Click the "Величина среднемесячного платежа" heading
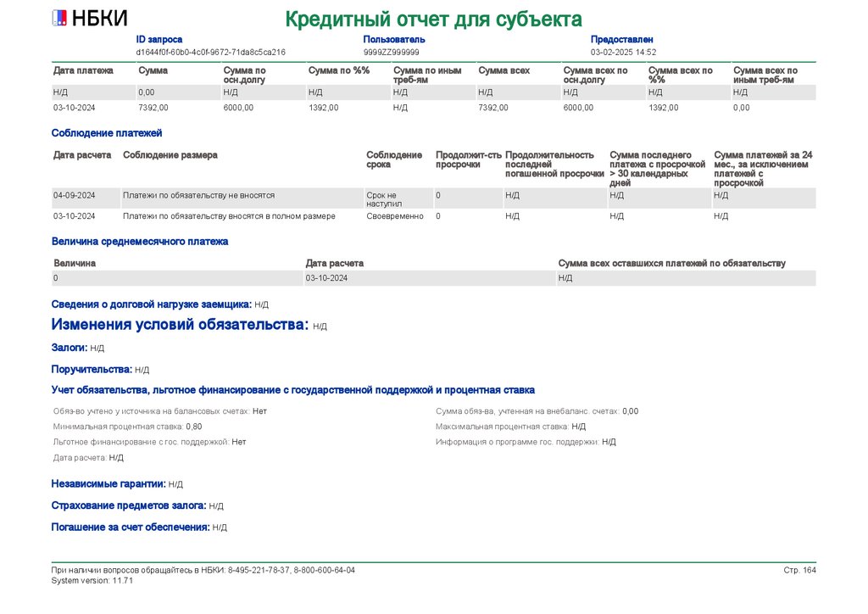The image size is (868, 614). pyautogui.click(x=140, y=242)
